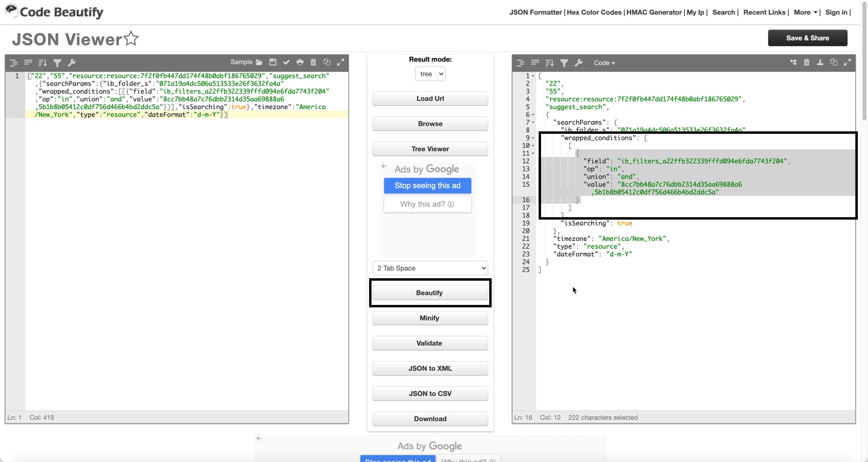
Task: Click the trash icon in the output panel
Action: pyautogui.click(x=806, y=62)
